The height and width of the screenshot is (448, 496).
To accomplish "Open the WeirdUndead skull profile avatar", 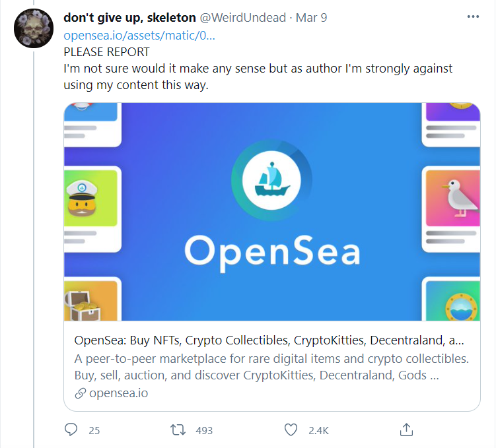I will pyautogui.click(x=34, y=28).
